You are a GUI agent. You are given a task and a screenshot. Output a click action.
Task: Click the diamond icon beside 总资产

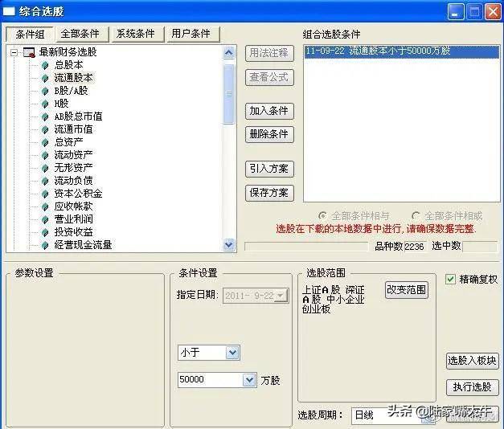45,143
